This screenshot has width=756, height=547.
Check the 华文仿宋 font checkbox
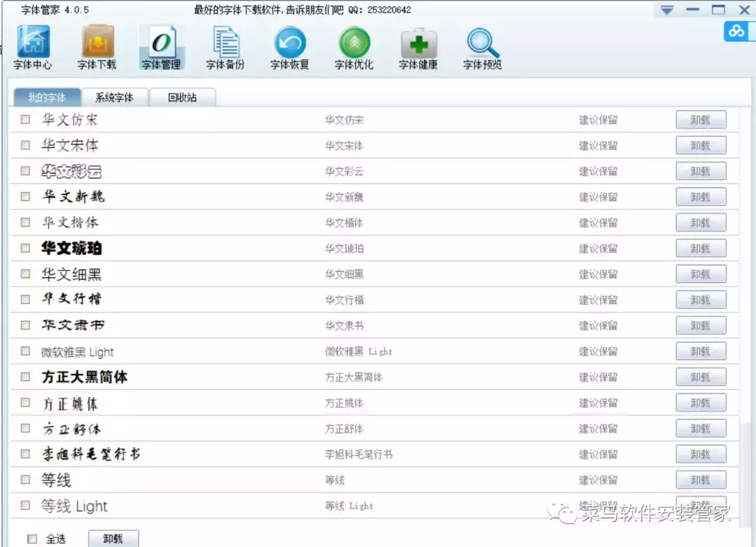point(24,119)
